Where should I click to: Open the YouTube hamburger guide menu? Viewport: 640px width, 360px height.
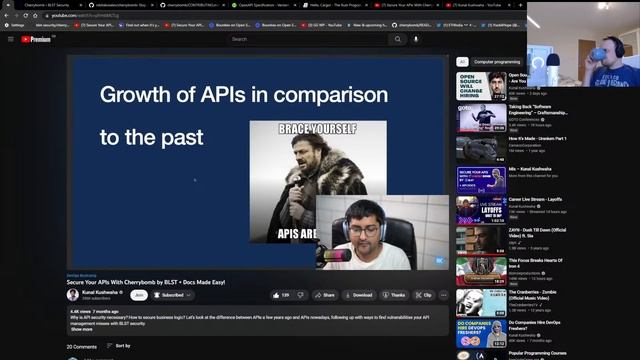[x=11, y=39]
